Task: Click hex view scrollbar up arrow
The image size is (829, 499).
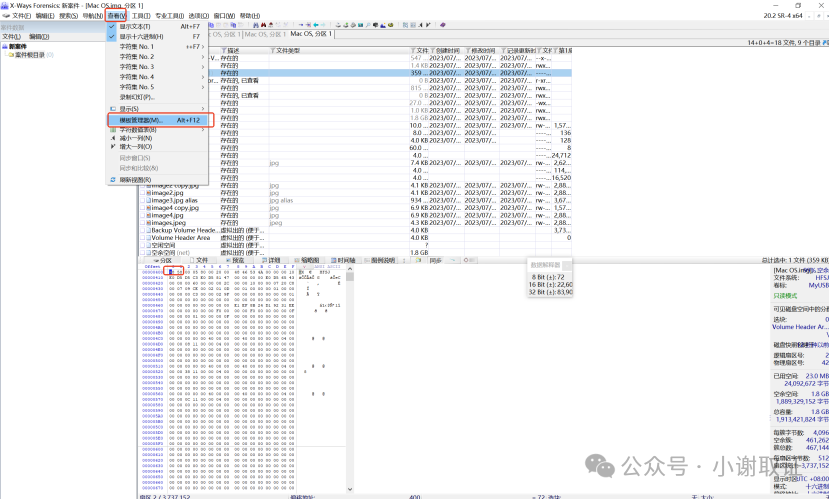Action: click(349, 269)
